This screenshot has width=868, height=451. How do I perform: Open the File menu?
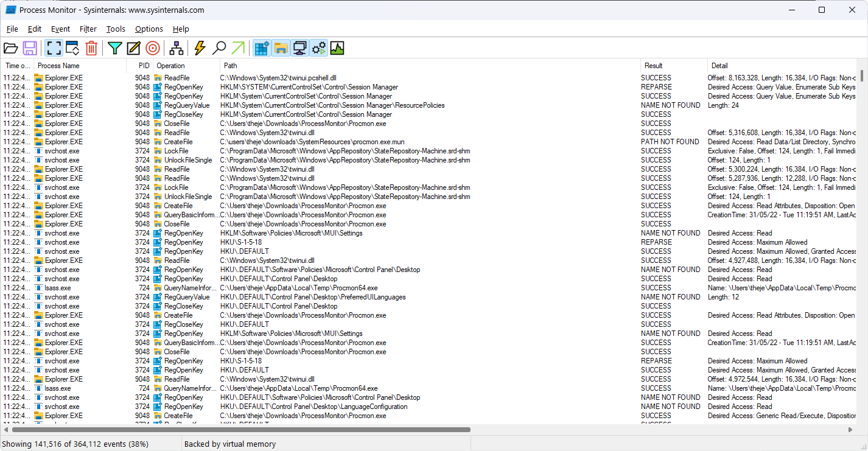tap(12, 29)
